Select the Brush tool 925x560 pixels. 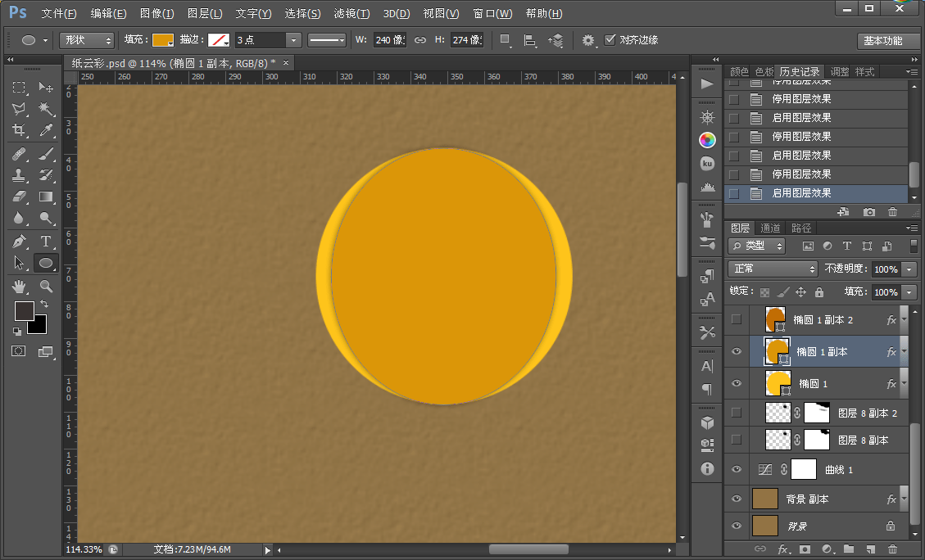pos(46,154)
